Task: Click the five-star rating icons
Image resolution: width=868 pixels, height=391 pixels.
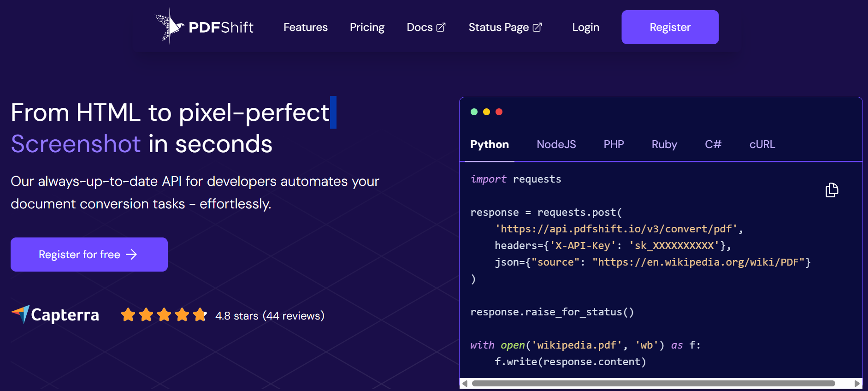Action: (164, 315)
